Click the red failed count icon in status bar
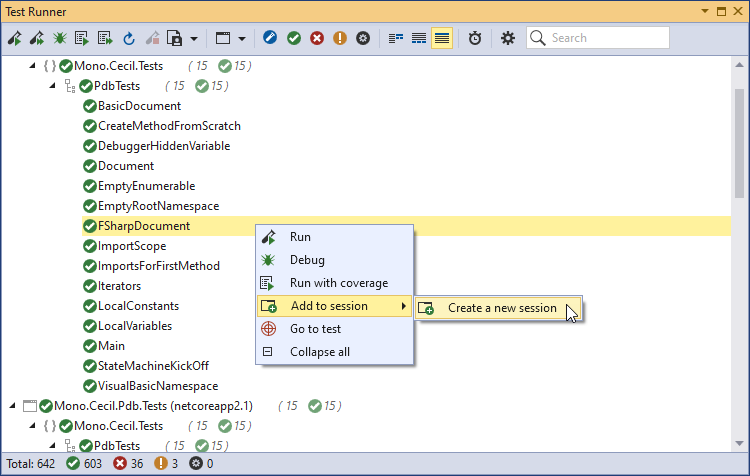Image resolution: width=750 pixels, height=476 pixels. tap(123, 464)
